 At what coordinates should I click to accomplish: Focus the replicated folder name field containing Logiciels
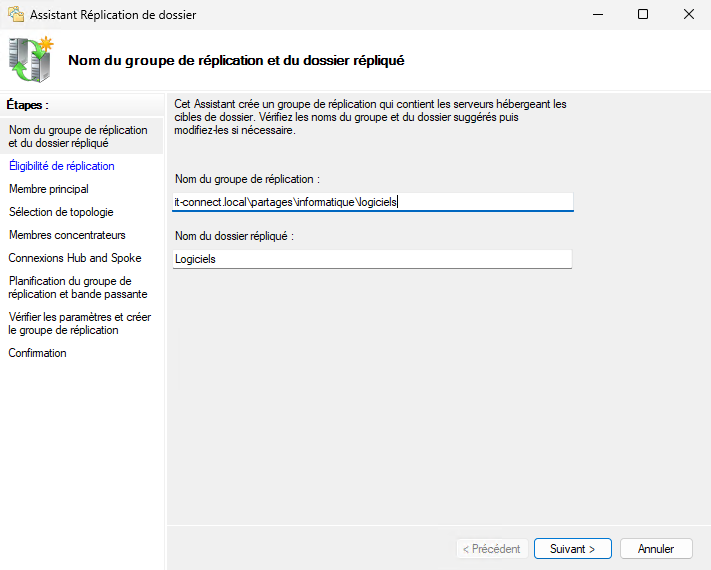[x=372, y=259]
